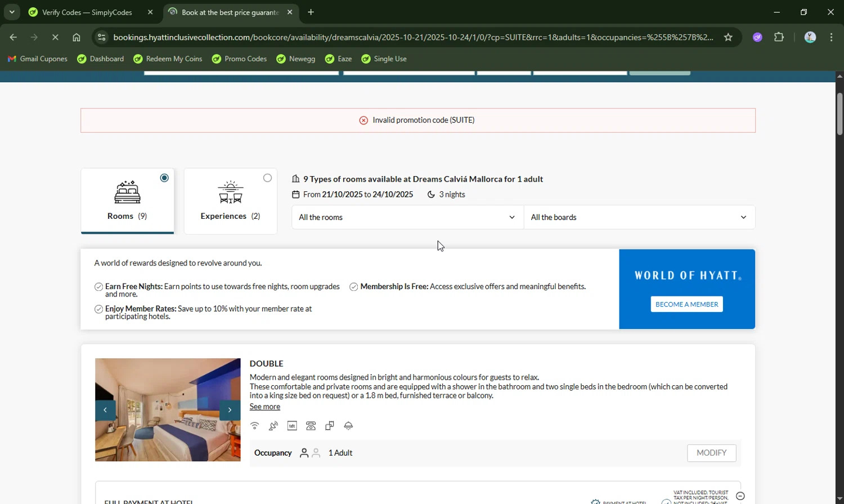Click the DOUBLE room title
The width and height of the screenshot is (844, 504).
click(x=266, y=364)
